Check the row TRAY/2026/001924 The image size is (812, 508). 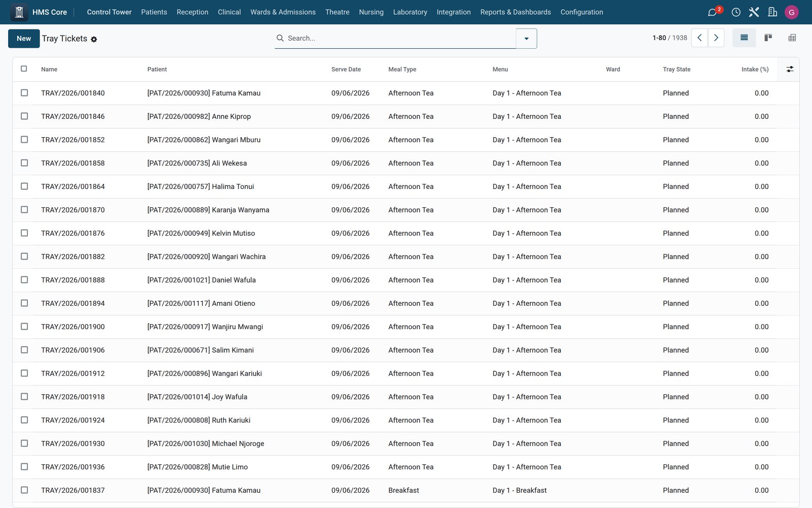click(x=24, y=420)
